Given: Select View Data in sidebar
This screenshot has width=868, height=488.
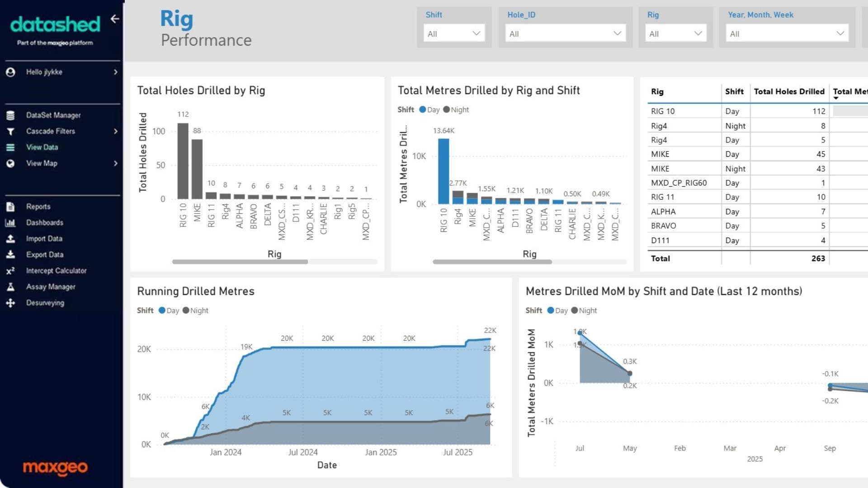Looking at the screenshot, I should click(x=42, y=147).
